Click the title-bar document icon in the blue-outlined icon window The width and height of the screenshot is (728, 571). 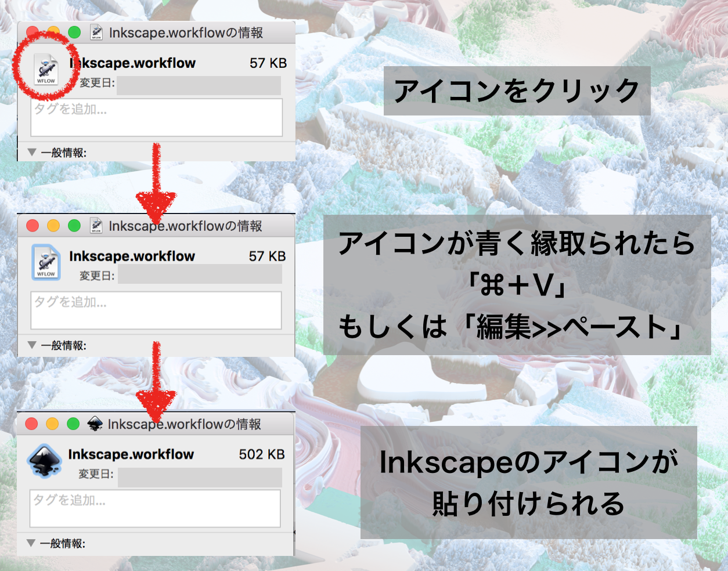point(96,226)
